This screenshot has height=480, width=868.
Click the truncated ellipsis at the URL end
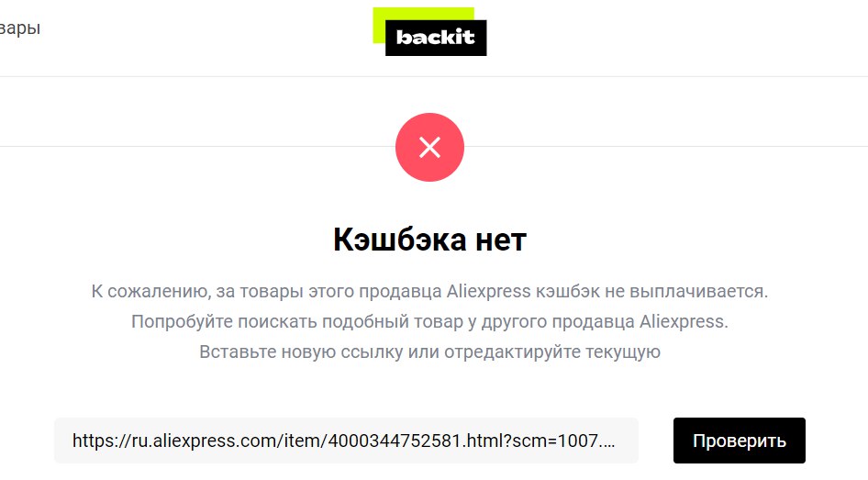(x=607, y=441)
